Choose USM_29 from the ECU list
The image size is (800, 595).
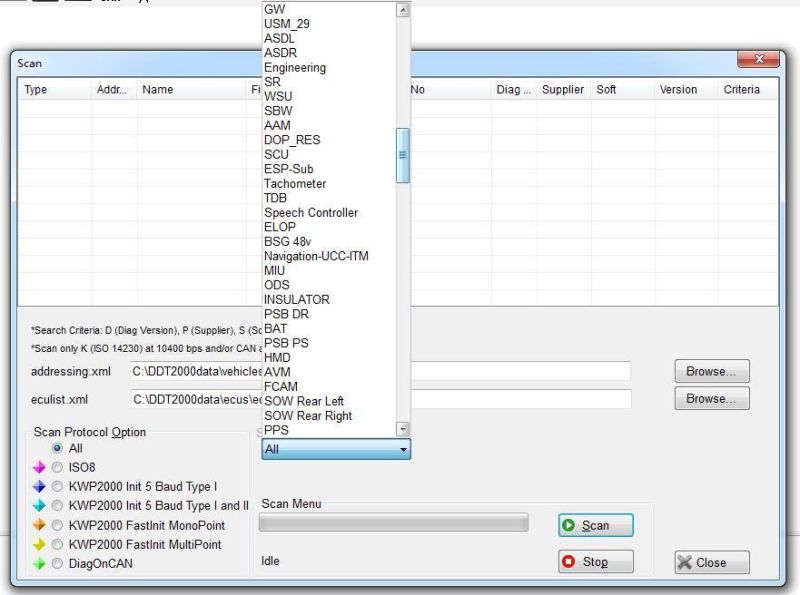coord(329,24)
